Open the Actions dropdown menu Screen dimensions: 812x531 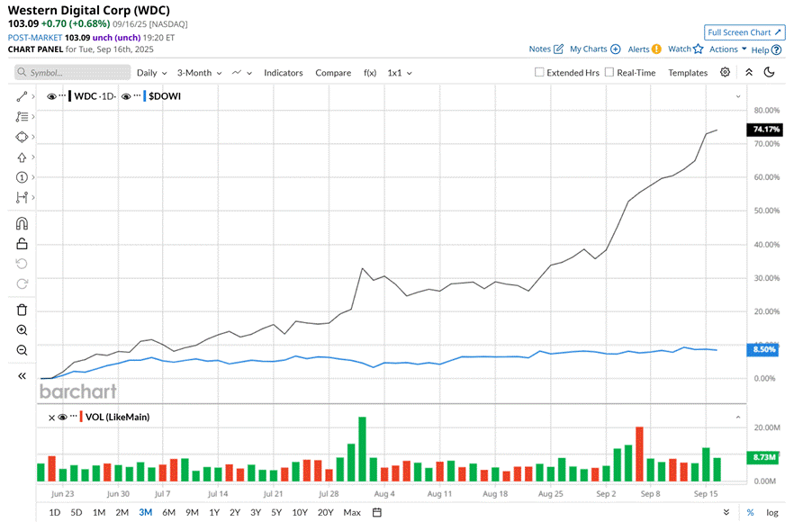(727, 49)
